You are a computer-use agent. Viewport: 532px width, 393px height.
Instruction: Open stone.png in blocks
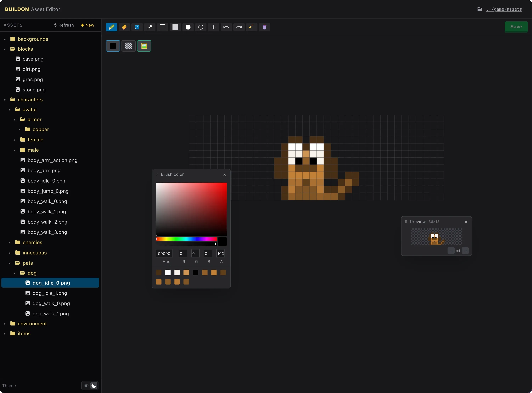pyautogui.click(x=34, y=90)
